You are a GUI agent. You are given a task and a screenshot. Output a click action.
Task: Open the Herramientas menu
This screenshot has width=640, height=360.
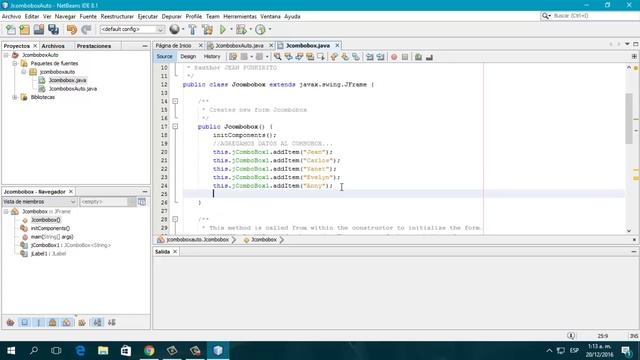click(240, 16)
